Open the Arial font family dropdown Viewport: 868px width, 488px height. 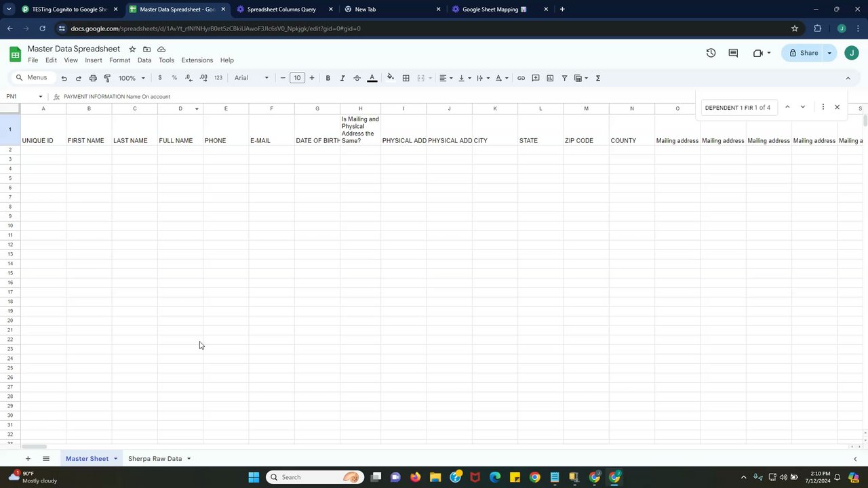click(252, 78)
